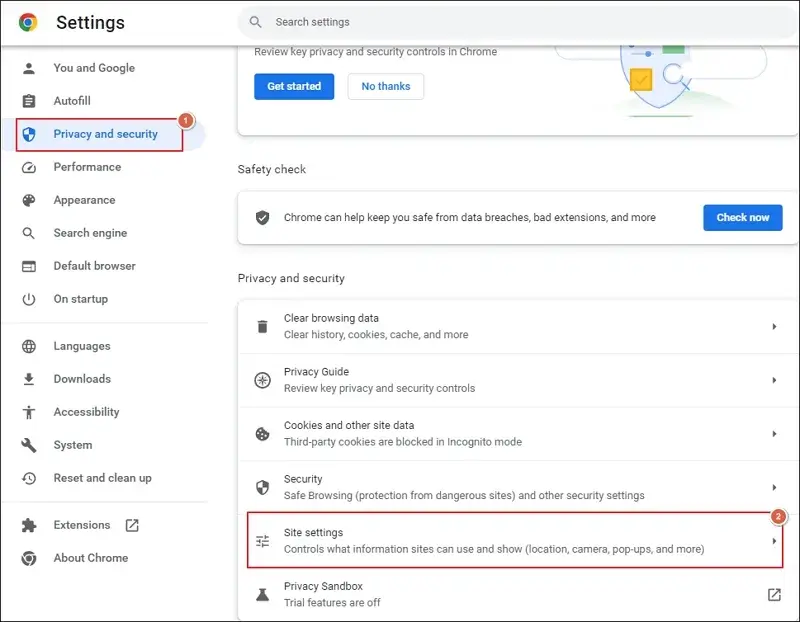Open the Extensions page link

[82, 525]
